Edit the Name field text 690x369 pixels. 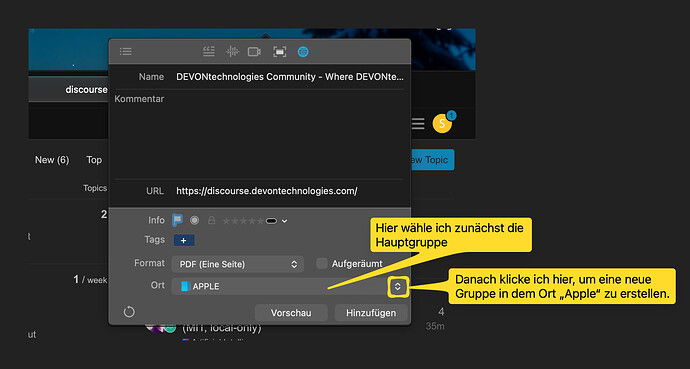[290, 77]
